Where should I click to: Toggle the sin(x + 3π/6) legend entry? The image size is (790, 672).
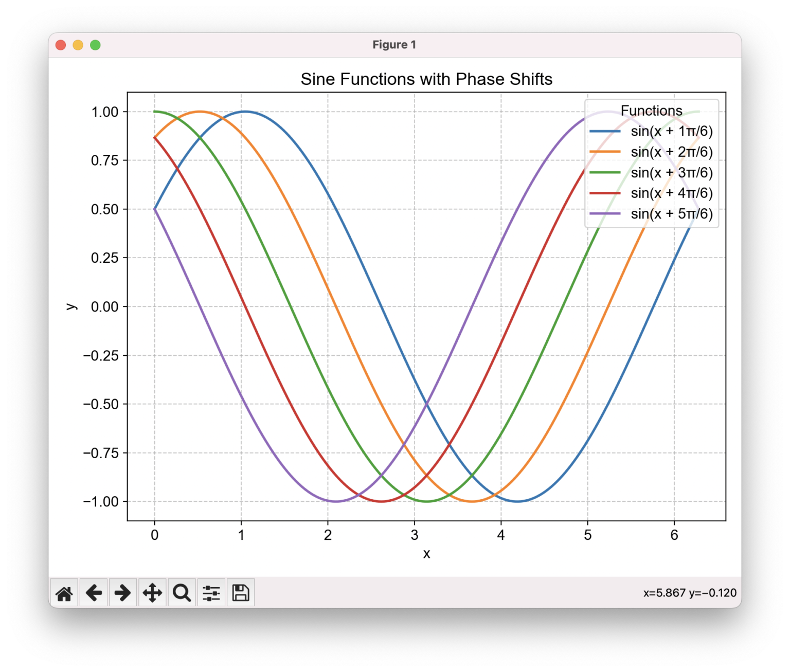click(x=671, y=173)
